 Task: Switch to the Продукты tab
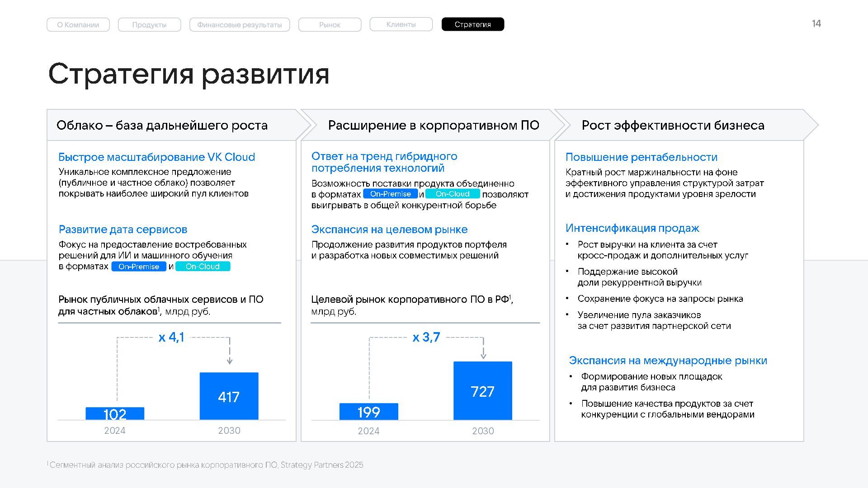149,24
